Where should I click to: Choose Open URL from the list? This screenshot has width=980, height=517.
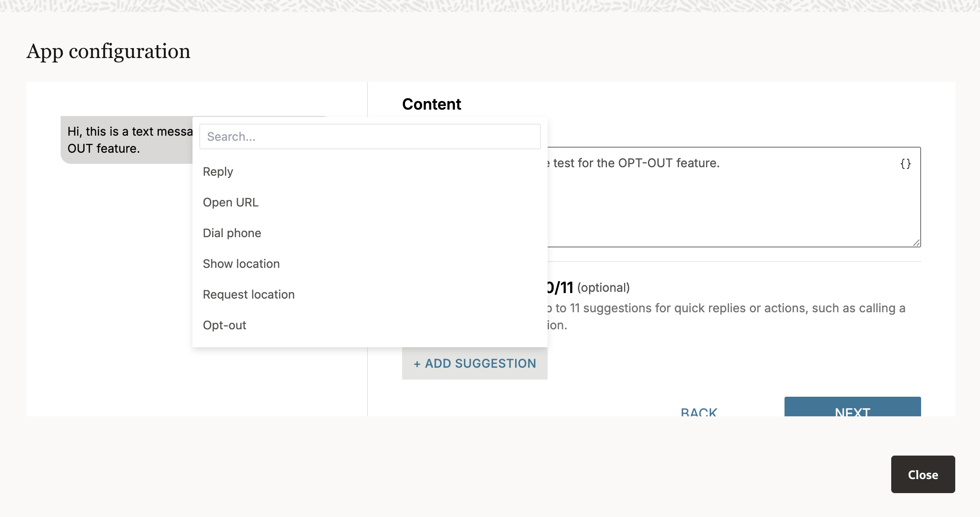[230, 202]
